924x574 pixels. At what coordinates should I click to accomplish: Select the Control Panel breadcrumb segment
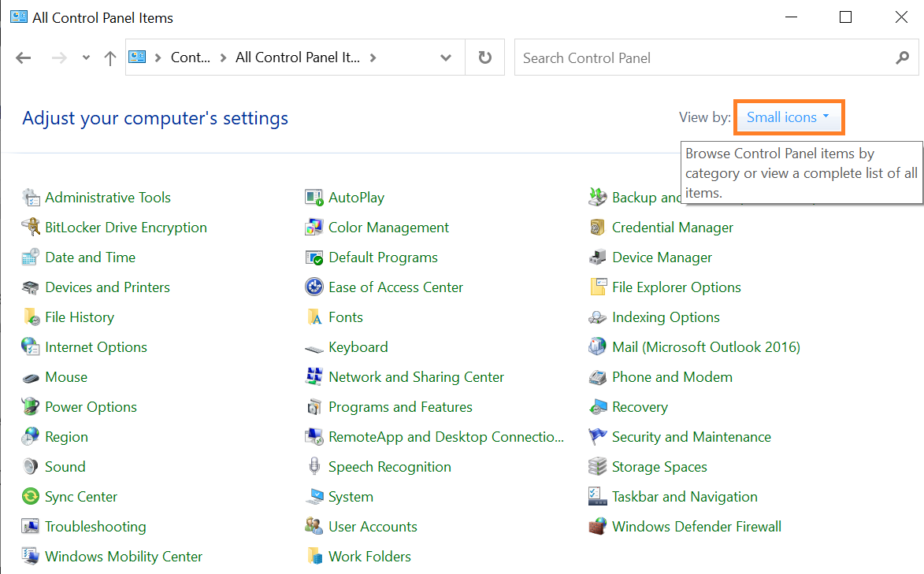(191, 57)
